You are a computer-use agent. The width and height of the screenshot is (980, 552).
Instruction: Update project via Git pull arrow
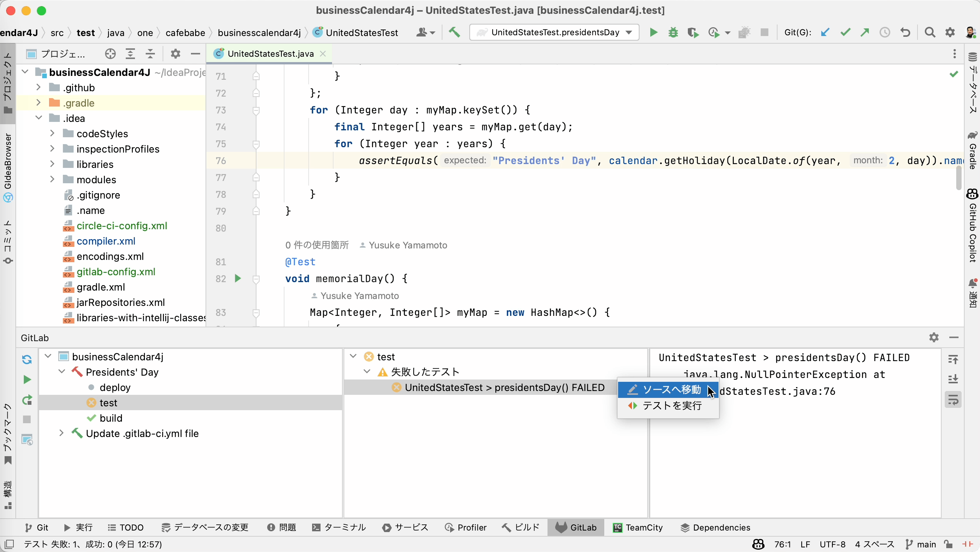[825, 33]
